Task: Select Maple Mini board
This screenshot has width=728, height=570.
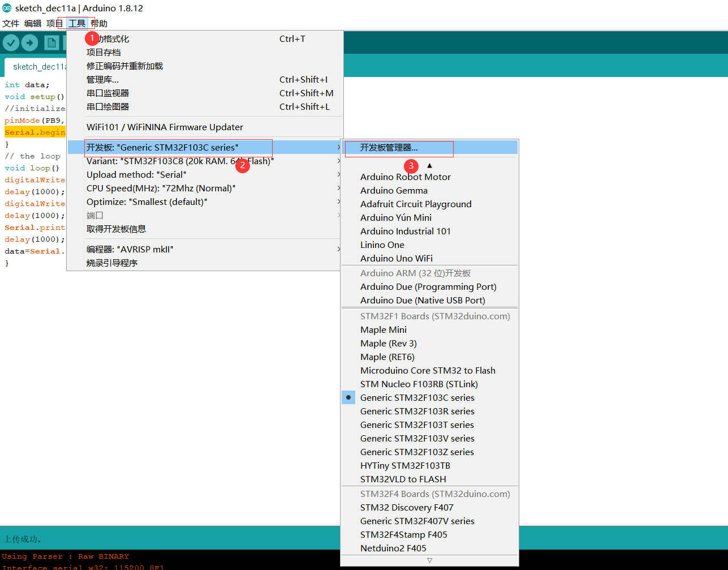Action: pos(430,329)
